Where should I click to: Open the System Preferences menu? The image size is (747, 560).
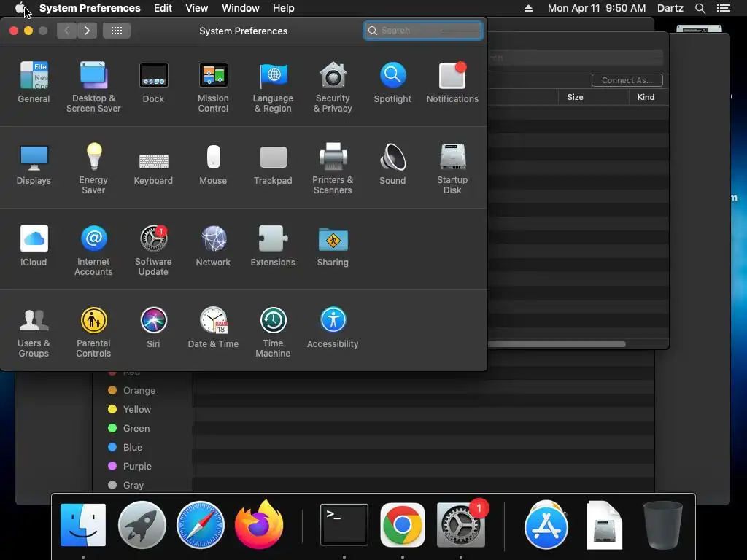pos(90,8)
